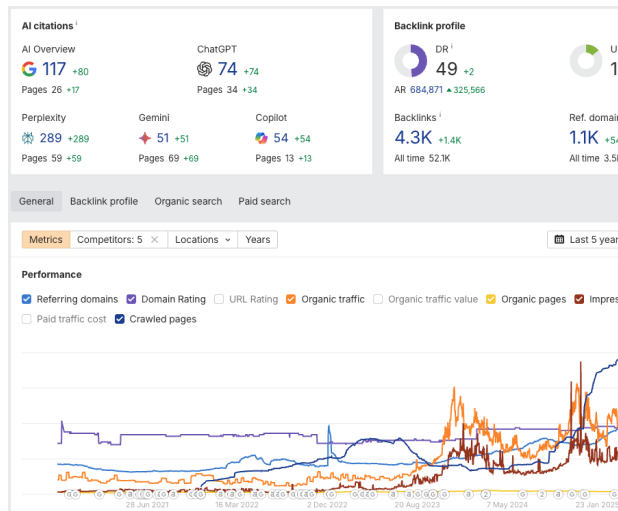
Task: Click the calendar icon in date range
Action: (x=559, y=240)
